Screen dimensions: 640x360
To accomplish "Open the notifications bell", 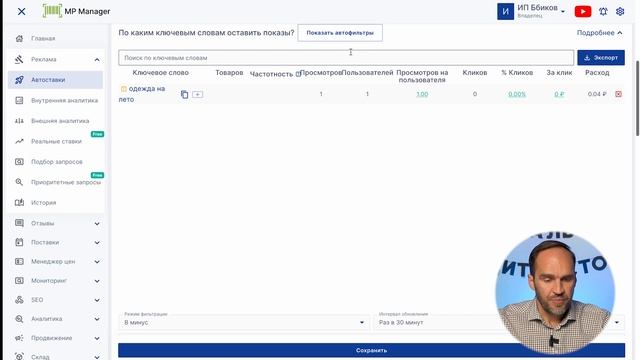I will (603, 11).
